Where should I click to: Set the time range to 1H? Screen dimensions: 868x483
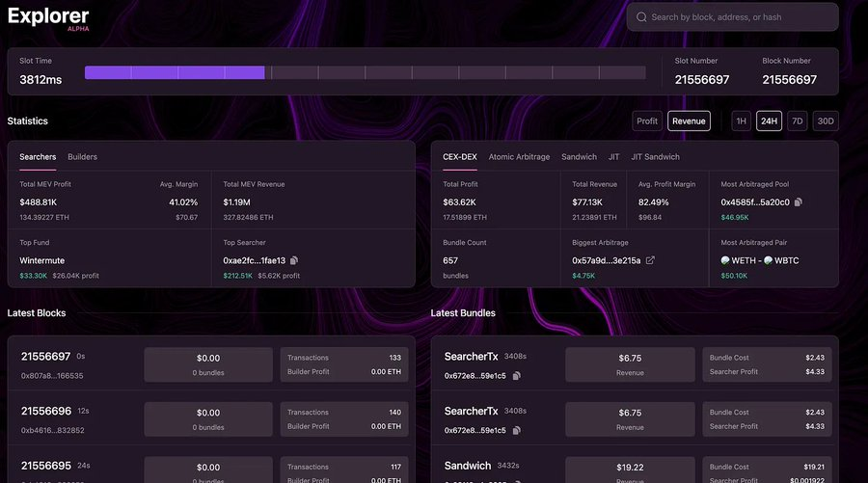[742, 121]
